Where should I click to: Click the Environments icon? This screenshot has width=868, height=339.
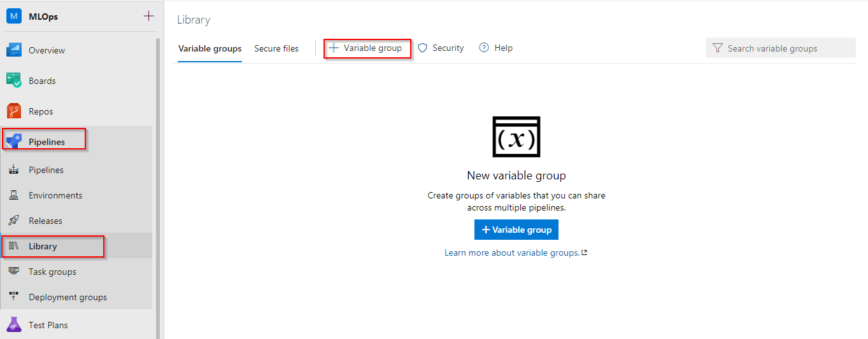13,195
